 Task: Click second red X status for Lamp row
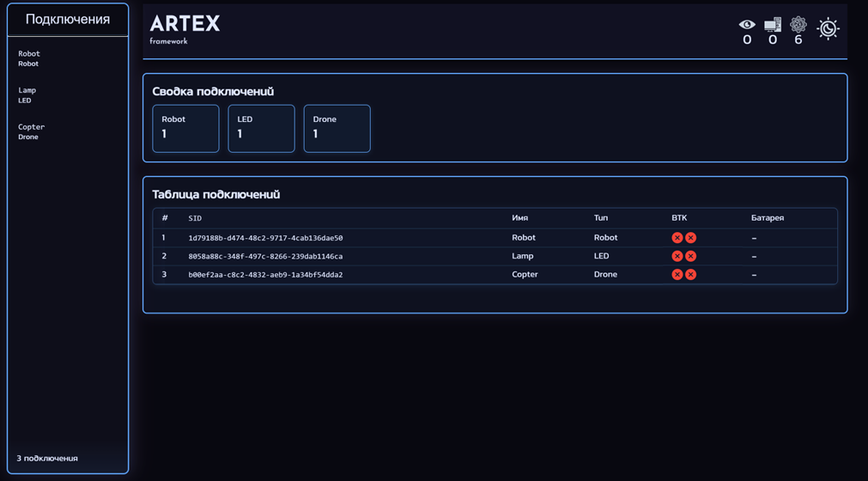pyautogui.click(x=690, y=256)
